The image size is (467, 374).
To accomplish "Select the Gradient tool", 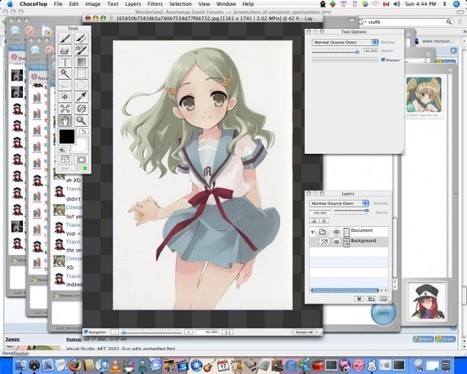I will pyautogui.click(x=81, y=62).
